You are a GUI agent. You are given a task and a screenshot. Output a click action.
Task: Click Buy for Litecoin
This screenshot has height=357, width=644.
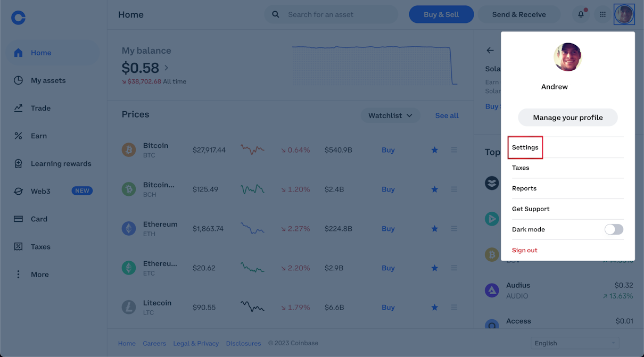coord(388,308)
